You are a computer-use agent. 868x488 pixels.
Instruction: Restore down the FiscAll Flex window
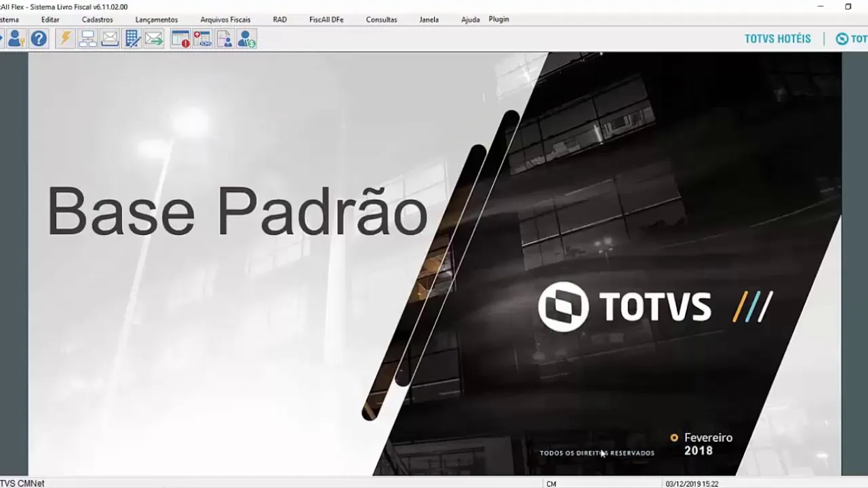click(x=848, y=7)
